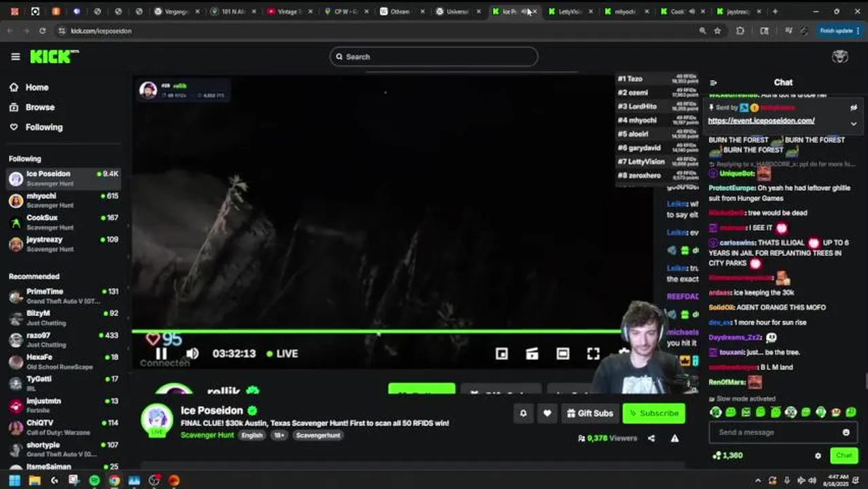
Task: Open Chrome extensions puzzle icon
Action: click(x=740, y=31)
